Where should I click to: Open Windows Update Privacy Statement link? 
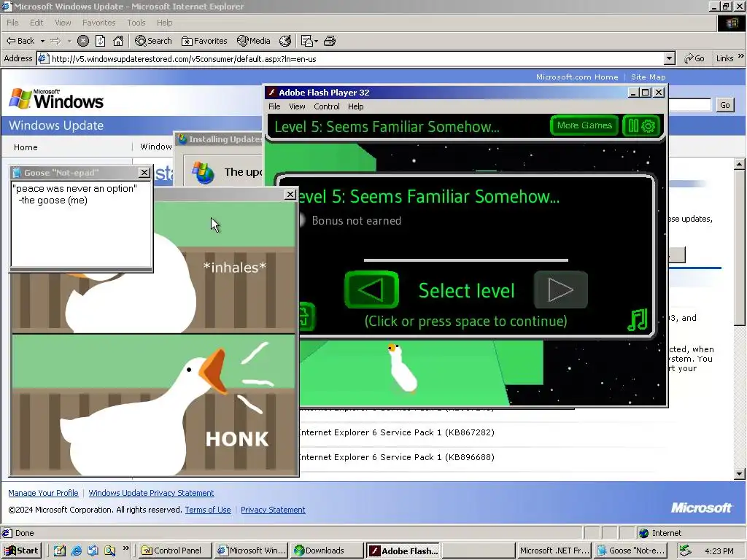[x=151, y=493]
